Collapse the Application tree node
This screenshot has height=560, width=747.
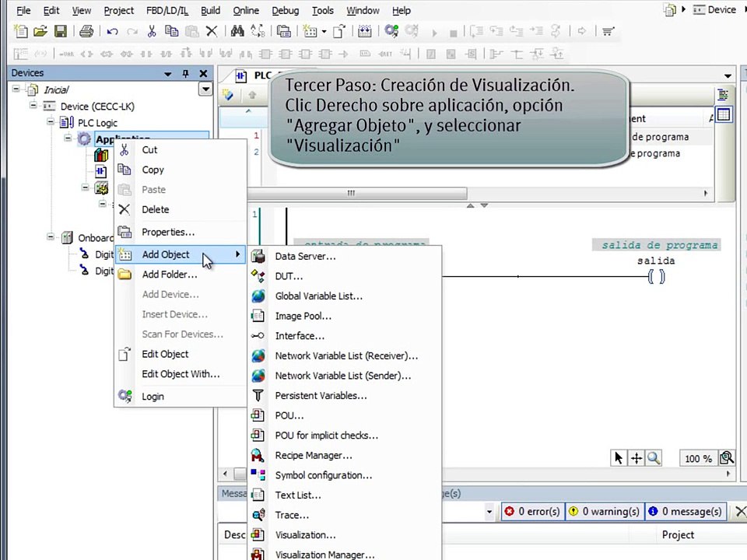click(x=68, y=138)
